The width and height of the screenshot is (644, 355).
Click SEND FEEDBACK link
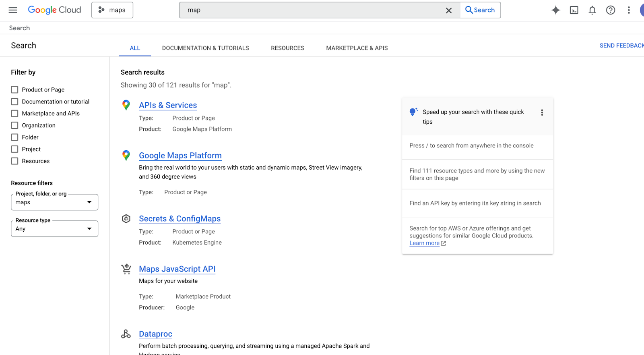[x=621, y=46]
